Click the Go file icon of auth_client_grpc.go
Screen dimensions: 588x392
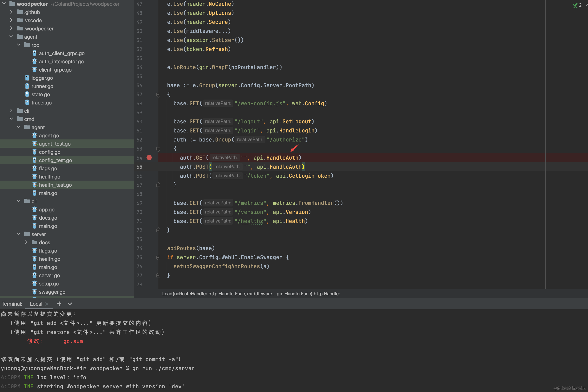click(35, 53)
